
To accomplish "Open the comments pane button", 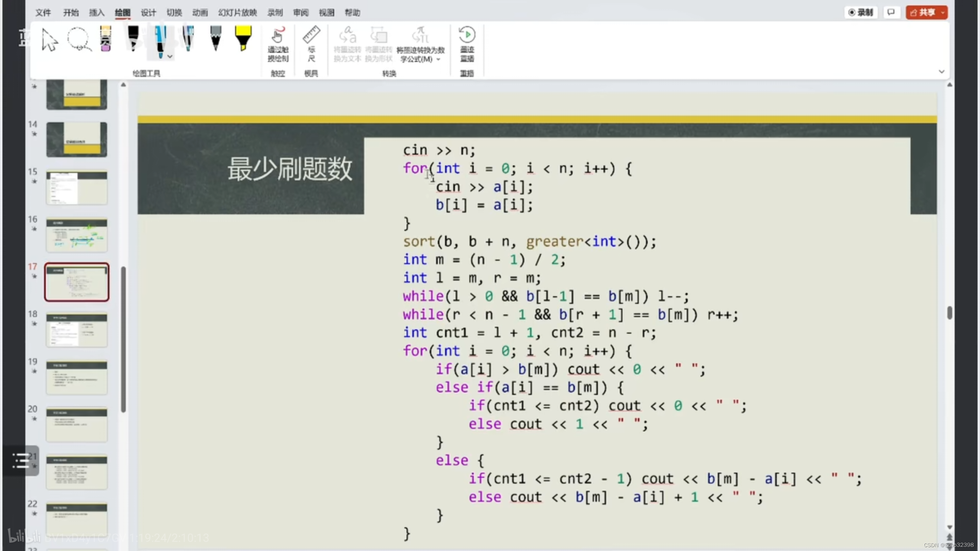I will [x=891, y=12].
